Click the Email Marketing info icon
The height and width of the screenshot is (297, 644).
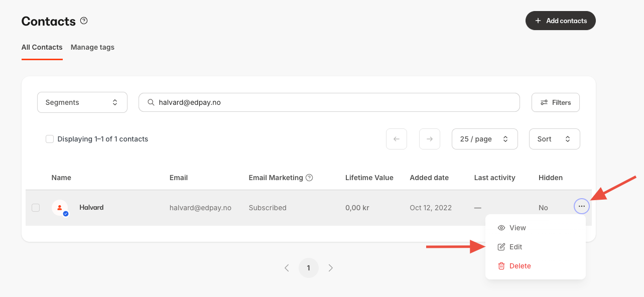coord(309,178)
